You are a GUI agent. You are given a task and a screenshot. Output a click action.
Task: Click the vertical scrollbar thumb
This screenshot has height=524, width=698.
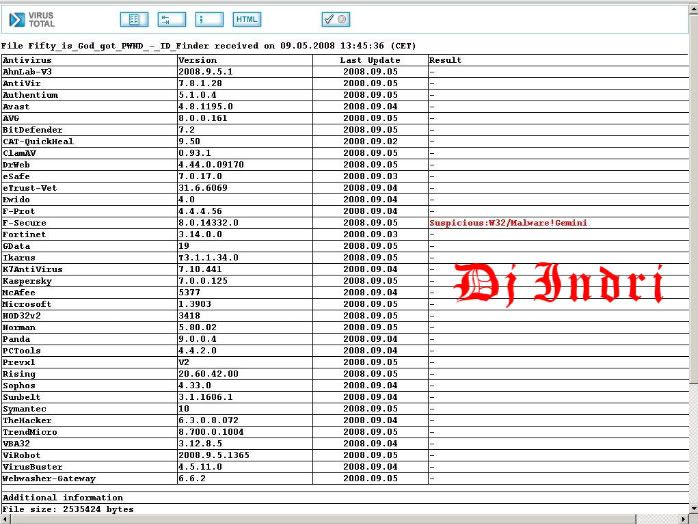click(694, 198)
